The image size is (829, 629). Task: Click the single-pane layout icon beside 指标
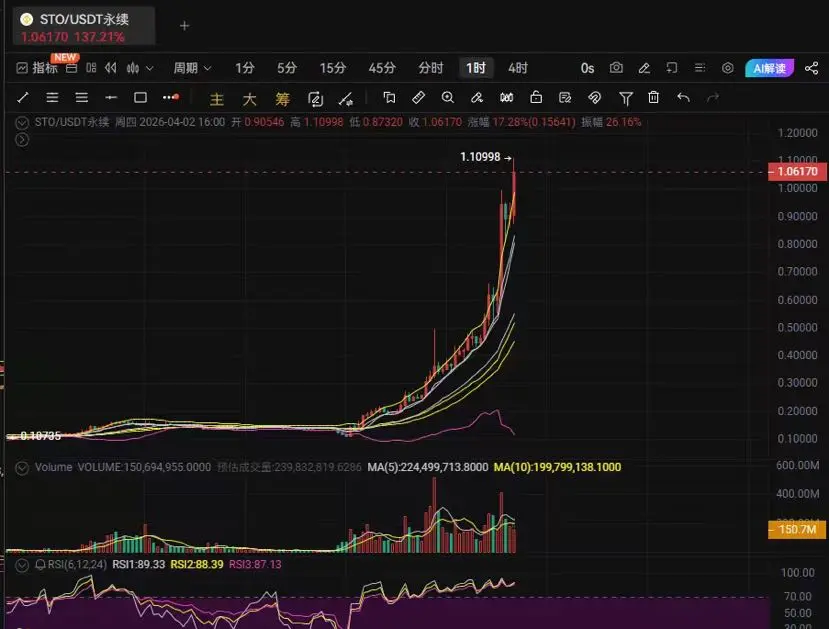[x=72, y=68]
